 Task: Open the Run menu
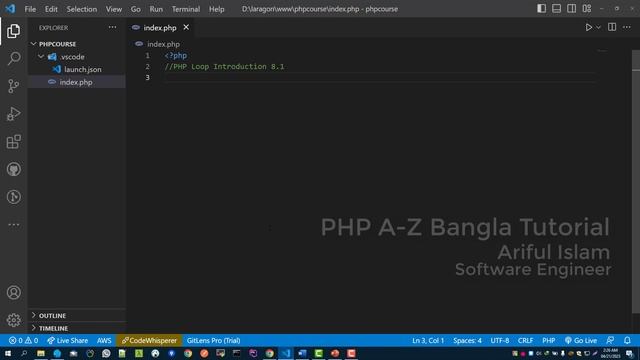156,9
